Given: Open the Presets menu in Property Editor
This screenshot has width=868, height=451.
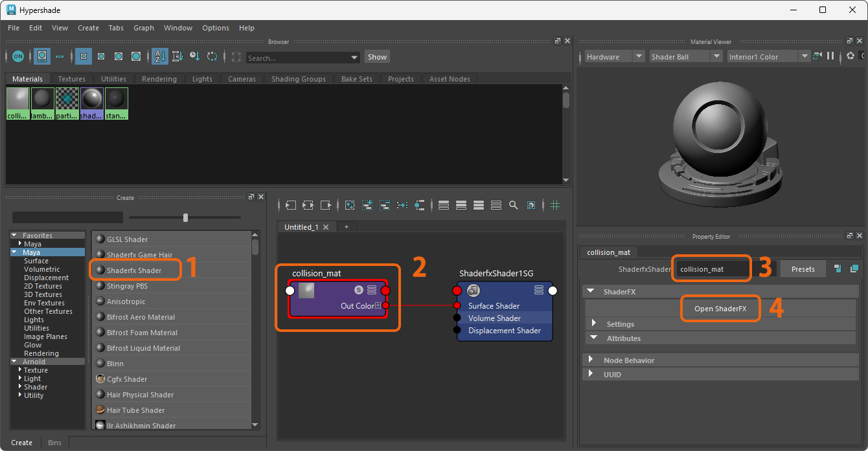Looking at the screenshot, I should [803, 269].
